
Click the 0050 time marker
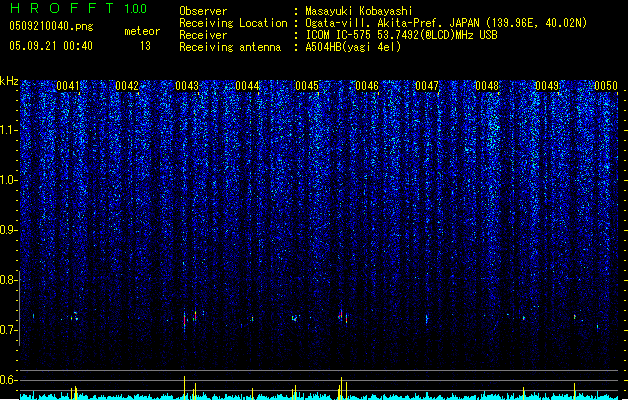pyautogui.click(x=606, y=86)
